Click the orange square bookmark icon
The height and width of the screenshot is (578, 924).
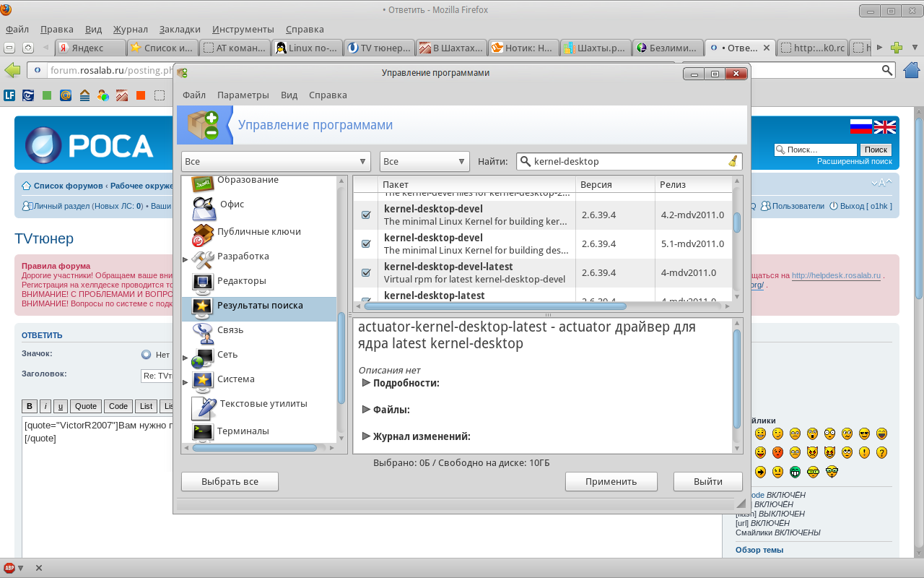pos(141,95)
